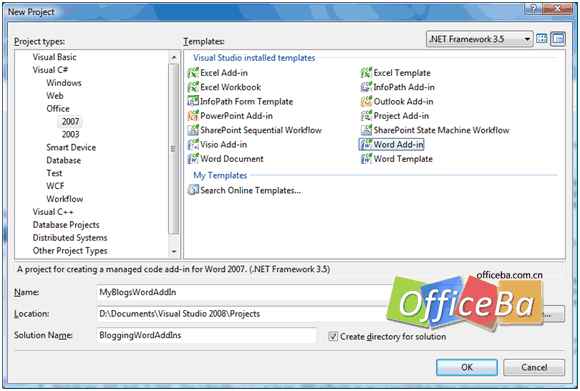Choose Database under Visual C#
Viewport: 580px width, 391px height.
[x=64, y=160]
